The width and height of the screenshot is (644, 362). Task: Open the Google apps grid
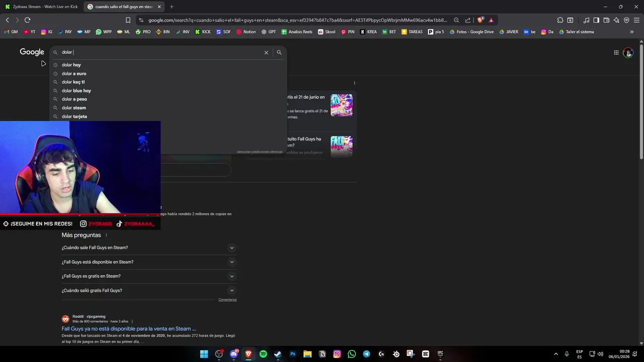(x=616, y=52)
